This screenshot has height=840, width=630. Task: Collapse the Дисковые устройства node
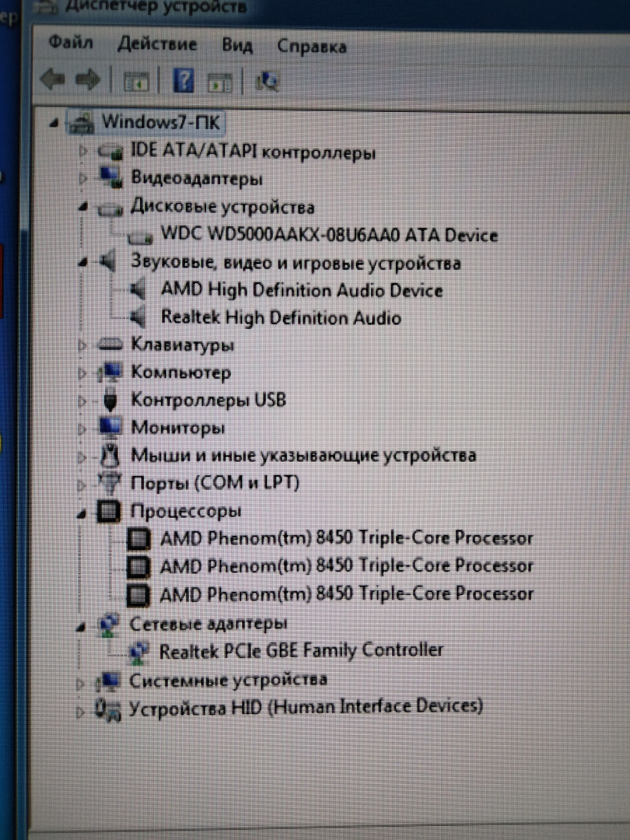click(83, 206)
